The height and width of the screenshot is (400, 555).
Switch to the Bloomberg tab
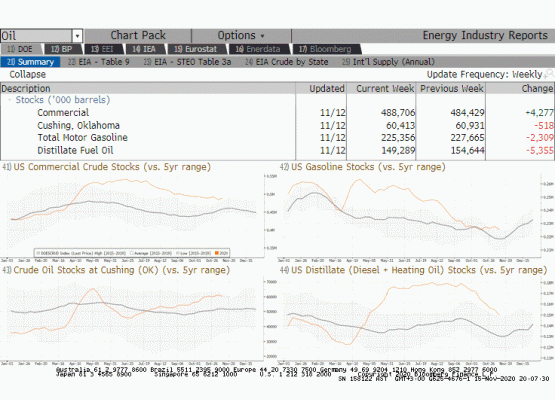pyautogui.click(x=325, y=49)
